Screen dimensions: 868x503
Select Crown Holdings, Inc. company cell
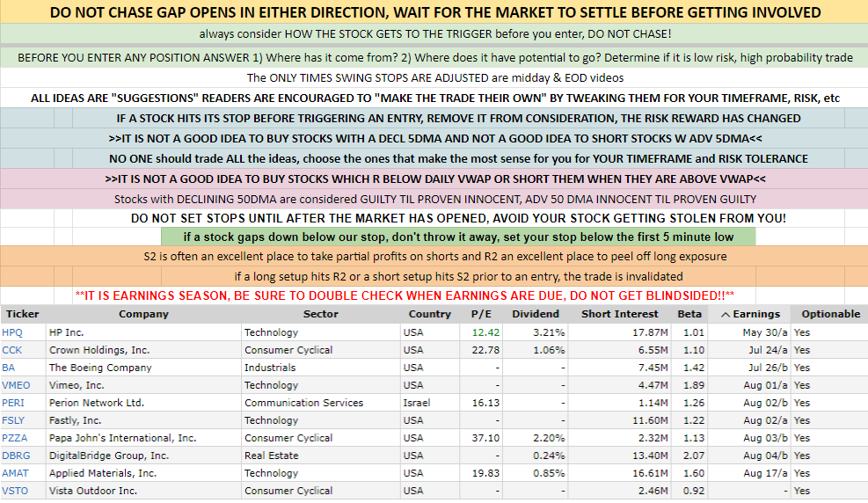click(144, 350)
